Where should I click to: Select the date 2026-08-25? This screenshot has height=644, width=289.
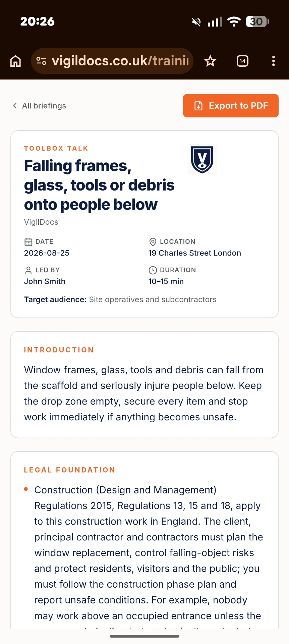pyautogui.click(x=47, y=253)
